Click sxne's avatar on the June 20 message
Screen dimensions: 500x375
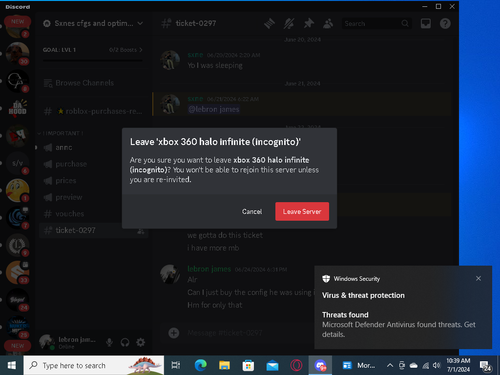coord(170,60)
